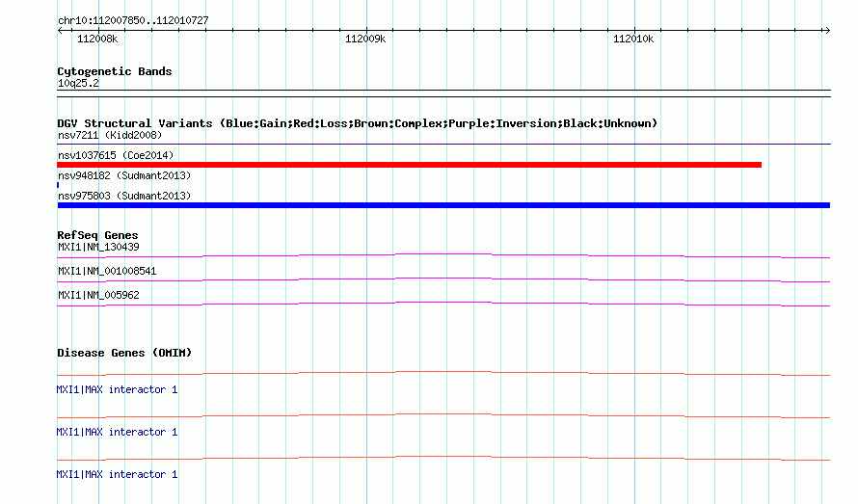Click the 112010k ruler tick label
This screenshot has height=504, width=858.
click(x=633, y=39)
